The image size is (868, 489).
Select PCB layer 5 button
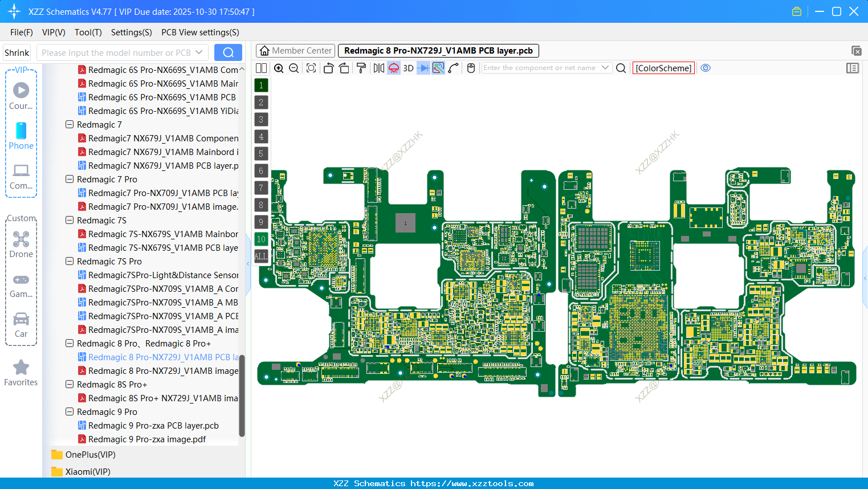click(x=260, y=153)
